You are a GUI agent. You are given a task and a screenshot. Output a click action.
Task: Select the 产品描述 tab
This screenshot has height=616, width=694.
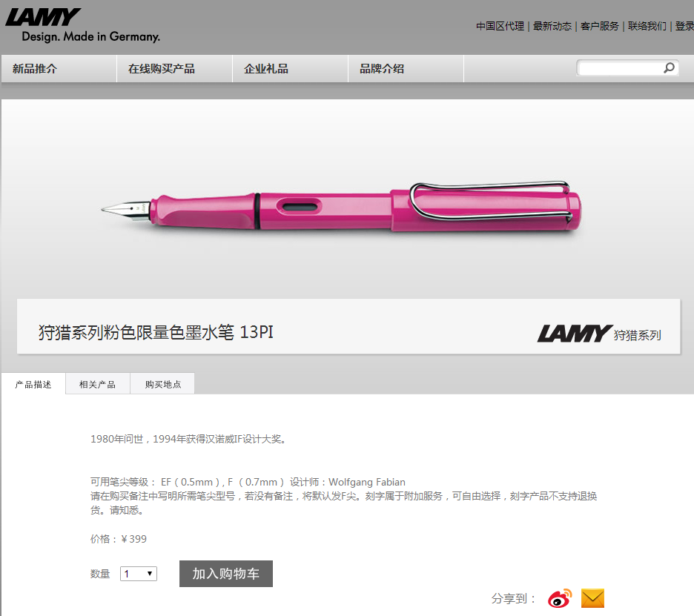coord(33,384)
